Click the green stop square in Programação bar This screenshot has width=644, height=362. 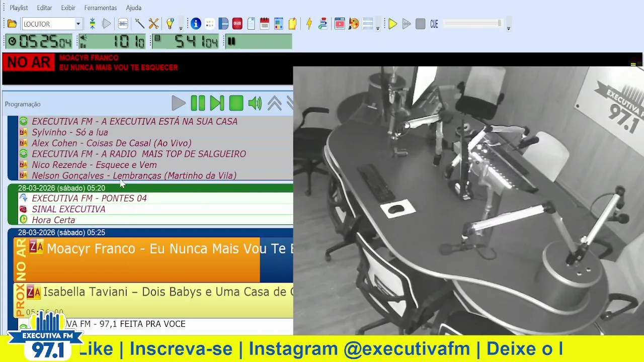coord(236,104)
